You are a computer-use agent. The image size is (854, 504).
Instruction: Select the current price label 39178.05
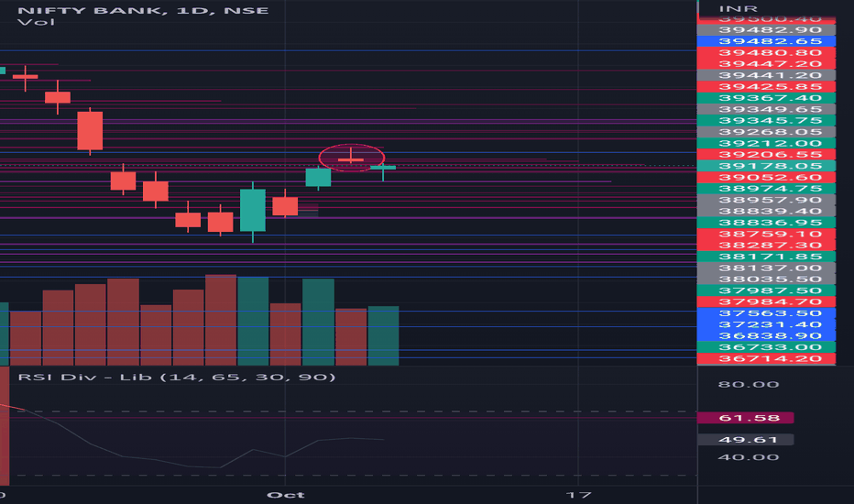tap(766, 166)
